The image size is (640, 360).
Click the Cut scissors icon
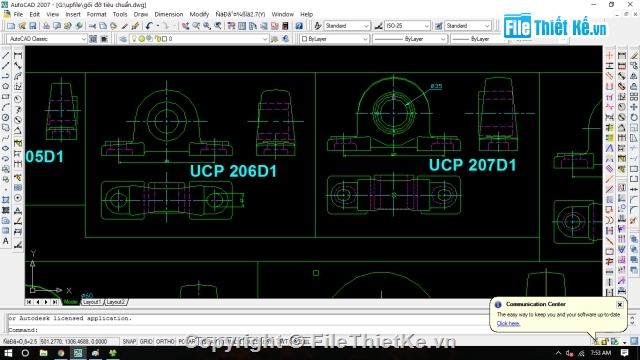click(x=92, y=26)
